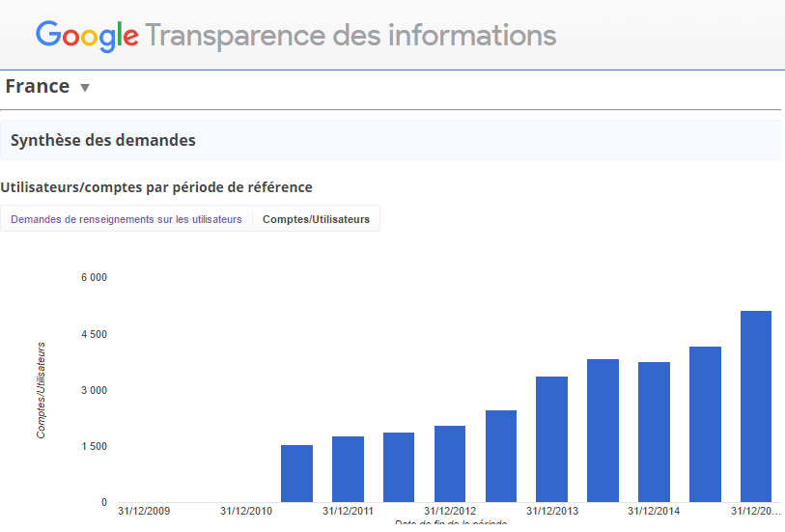Viewport: 785px width, 532px height.
Task: Click the Google logo
Action: 87,36
